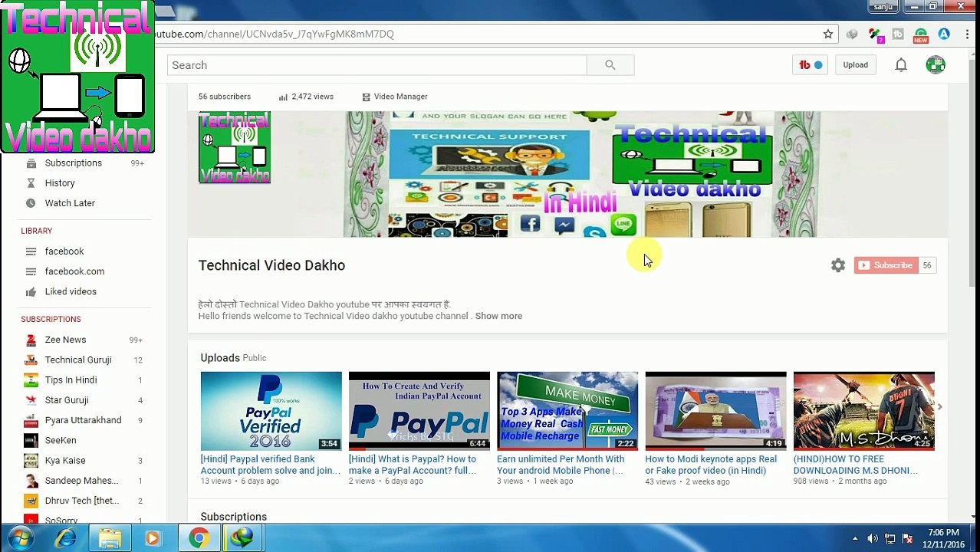Open title Paypal verified Bank Account problem
Image resolution: width=980 pixels, height=552 pixels.
271,465
